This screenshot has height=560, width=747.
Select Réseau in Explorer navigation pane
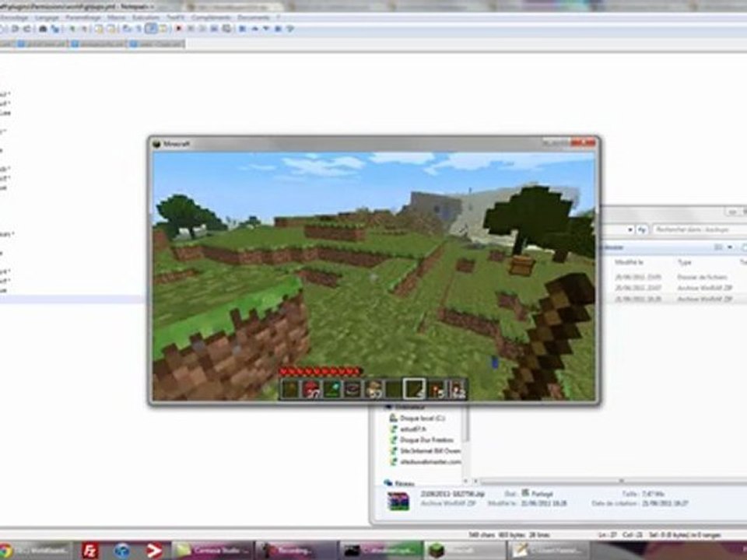point(400,483)
